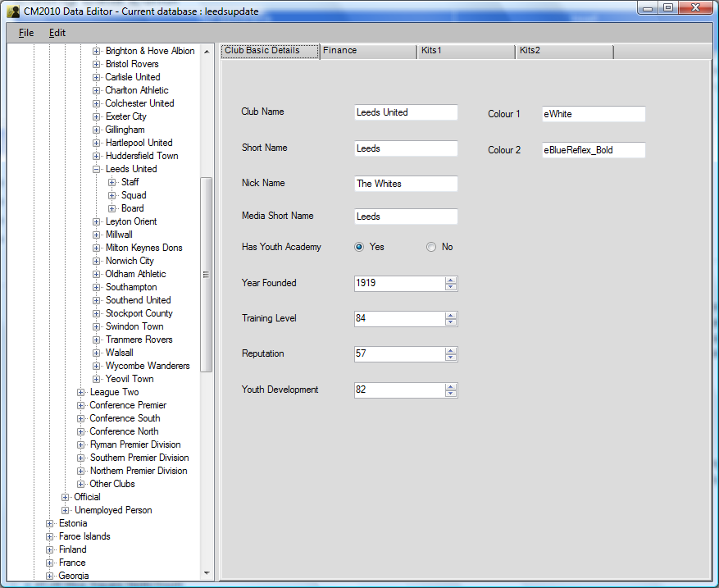This screenshot has width=719, height=588.
Task: Expand the Brighton & Hove Albion node
Action: (x=96, y=51)
